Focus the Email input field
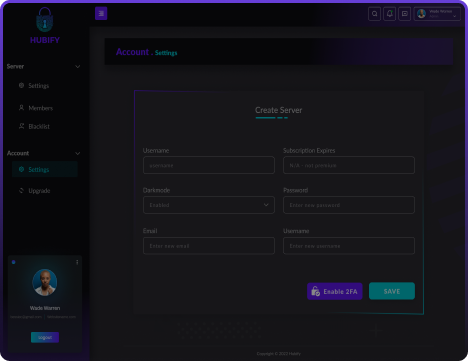 [x=209, y=246]
